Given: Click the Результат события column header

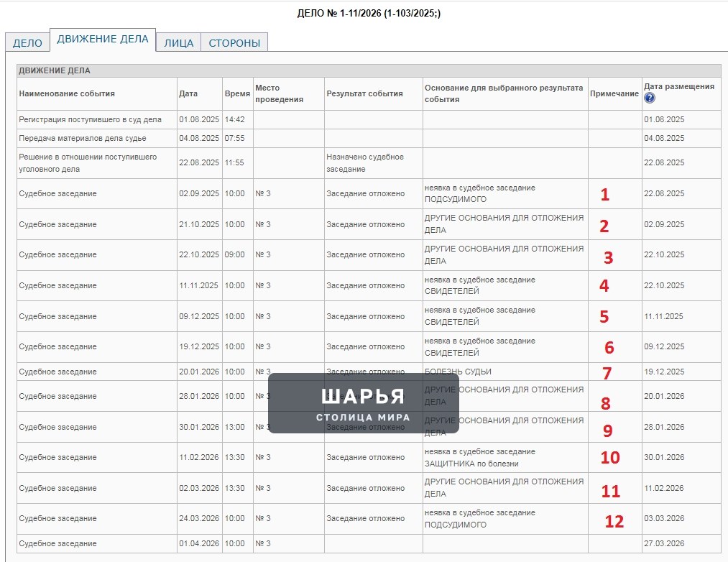Looking at the screenshot, I should pyautogui.click(x=364, y=93).
